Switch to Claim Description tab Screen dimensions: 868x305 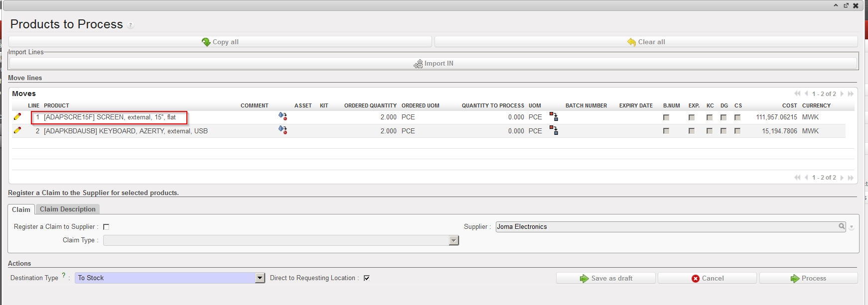68,209
